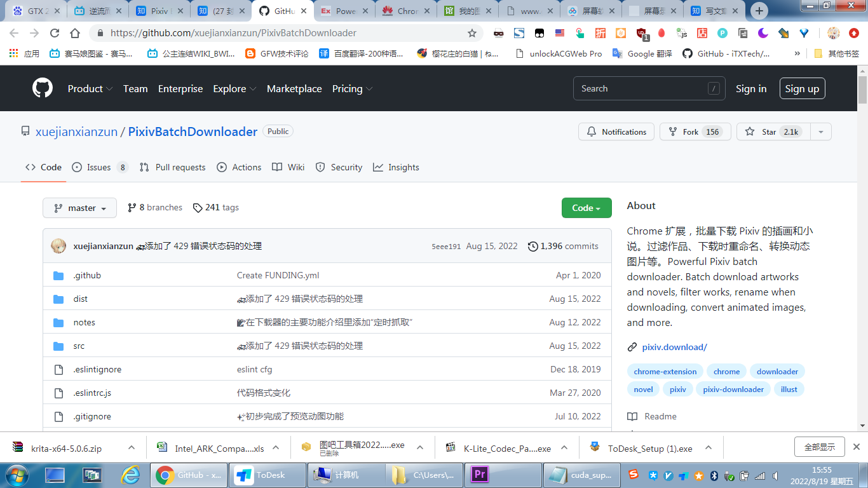Open ToDesk from the taskbar
This screenshot has height=488, width=868.
click(x=267, y=475)
